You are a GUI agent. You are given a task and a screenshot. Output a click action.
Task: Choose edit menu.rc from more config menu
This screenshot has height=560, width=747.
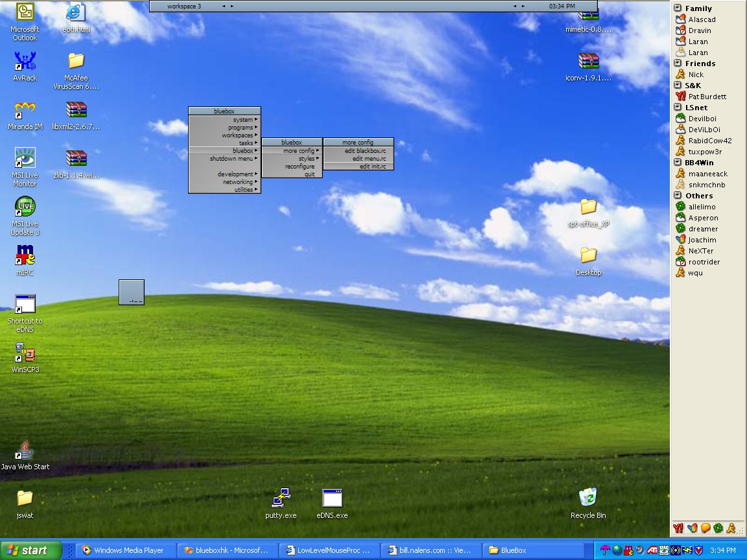tap(358, 159)
